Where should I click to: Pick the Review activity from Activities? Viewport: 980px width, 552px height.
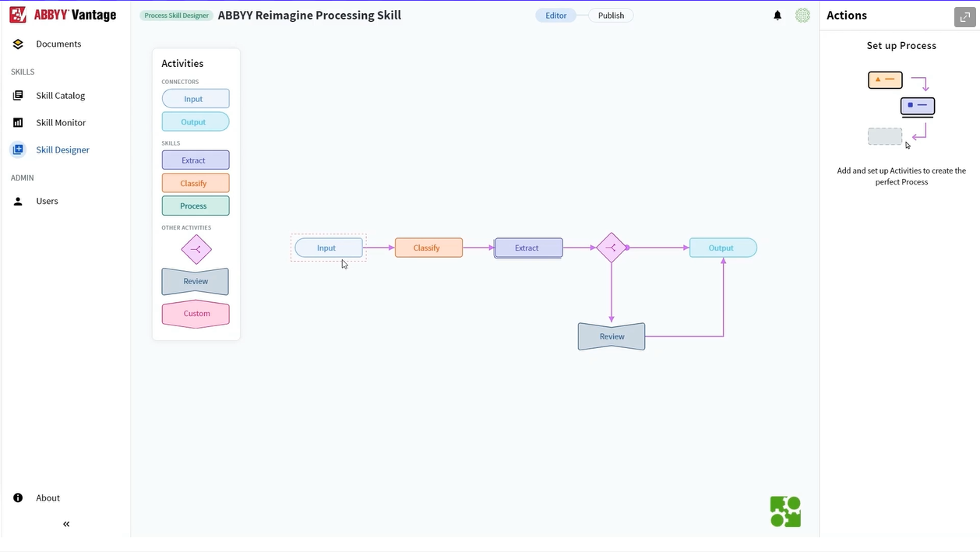tap(196, 282)
